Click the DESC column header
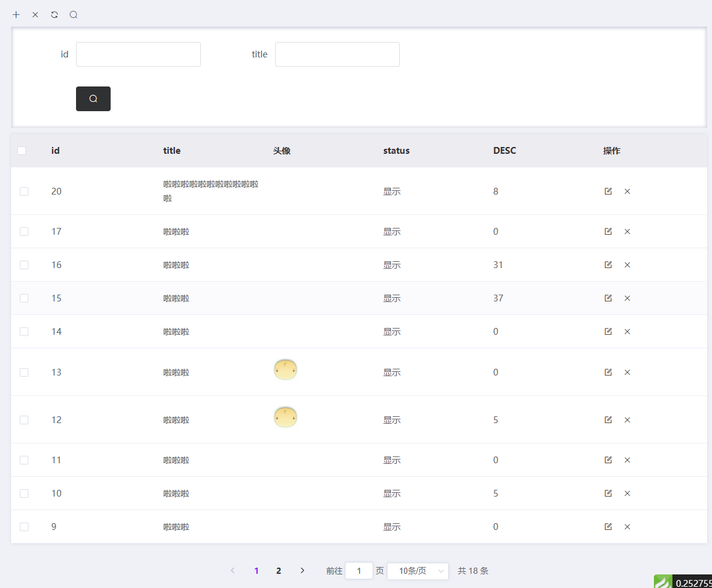The height and width of the screenshot is (588, 712). [x=504, y=151]
